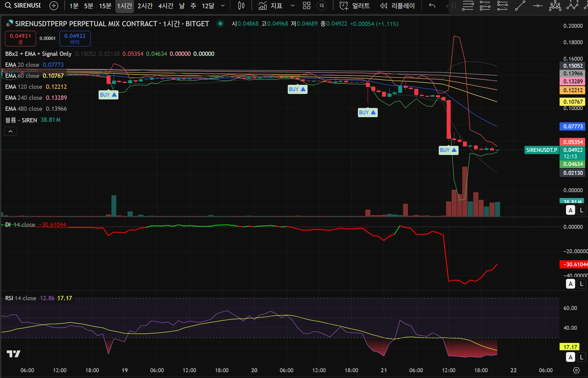
Task: Switch to the 날 daily interval
Action: pos(182,6)
